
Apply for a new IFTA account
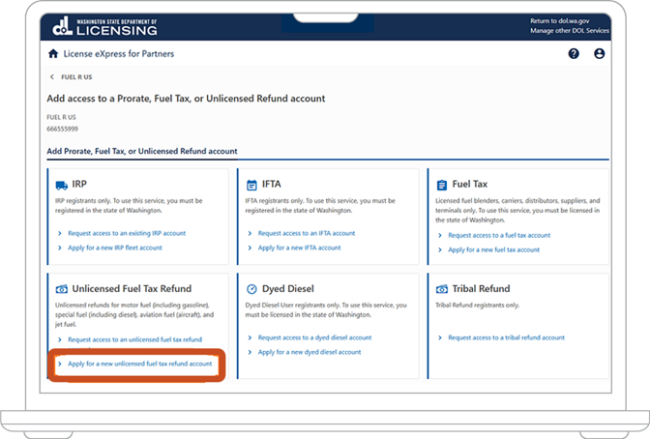(x=299, y=248)
